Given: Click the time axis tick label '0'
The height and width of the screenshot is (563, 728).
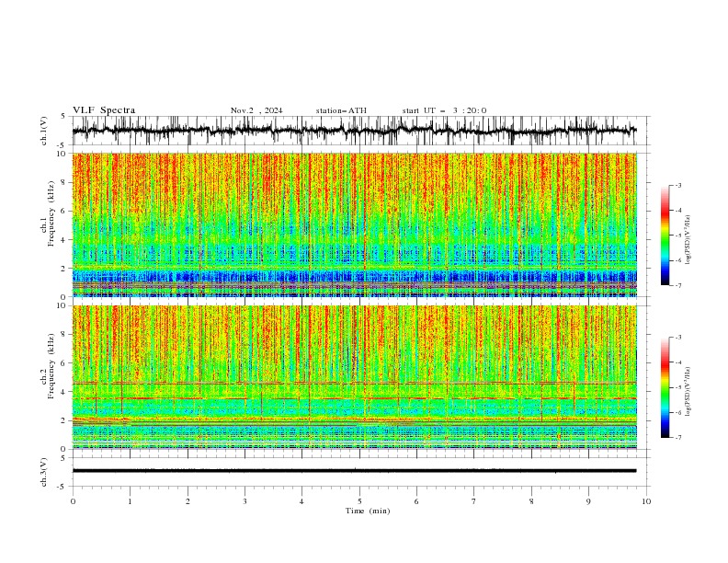Looking at the screenshot, I should (73, 501).
